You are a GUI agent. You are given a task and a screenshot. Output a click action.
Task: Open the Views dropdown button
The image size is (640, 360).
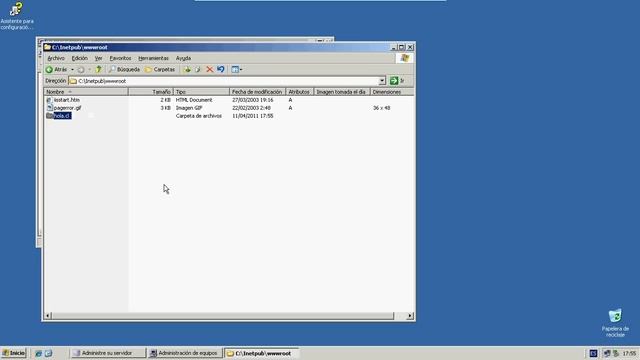[237, 69]
